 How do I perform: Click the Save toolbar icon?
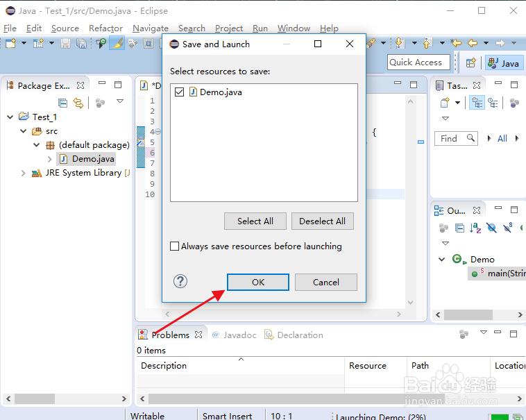tap(65, 43)
